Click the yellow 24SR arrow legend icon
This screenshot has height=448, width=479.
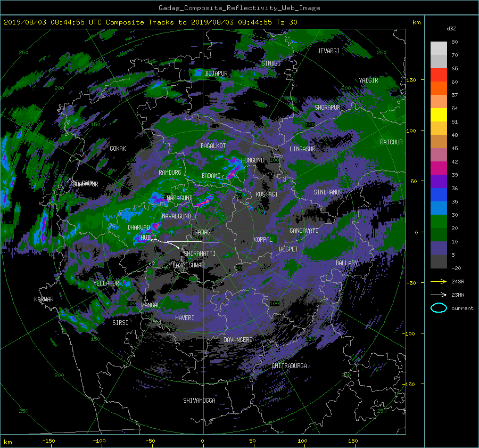(439, 282)
